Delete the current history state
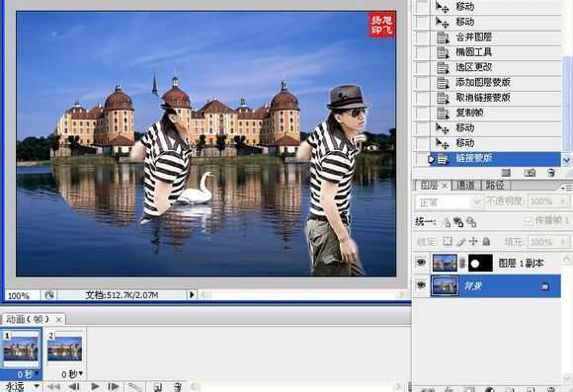This screenshot has height=392, width=573. click(551, 173)
